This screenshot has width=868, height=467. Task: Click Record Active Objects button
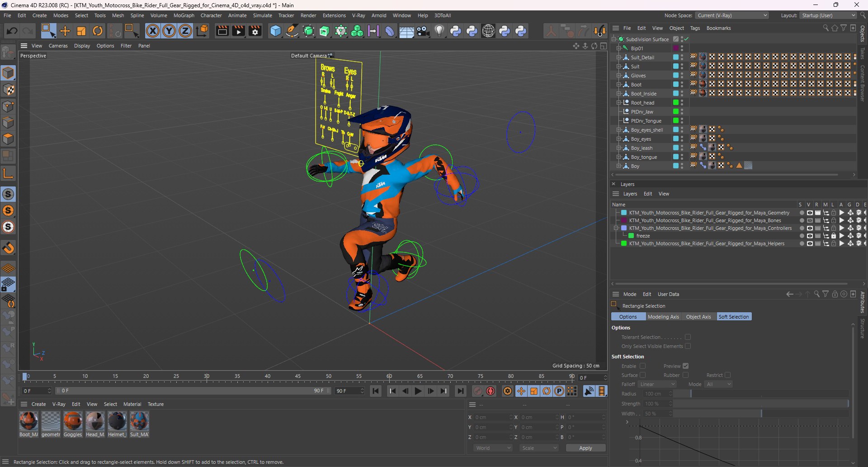[x=478, y=391]
